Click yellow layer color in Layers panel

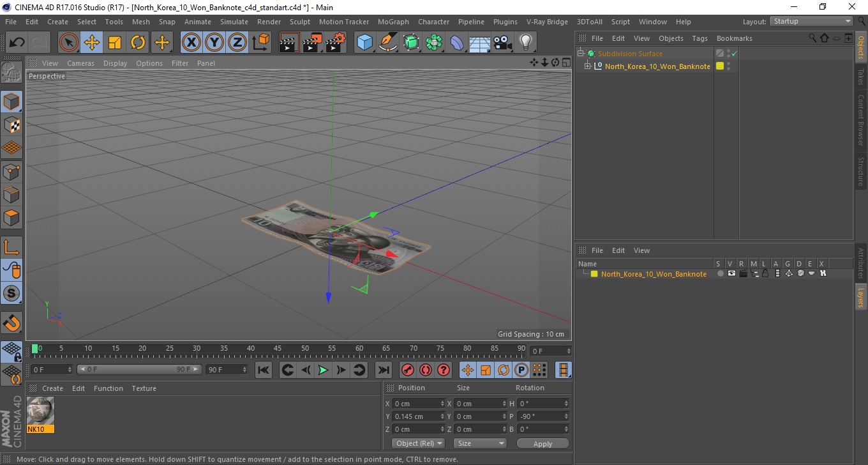(594, 274)
